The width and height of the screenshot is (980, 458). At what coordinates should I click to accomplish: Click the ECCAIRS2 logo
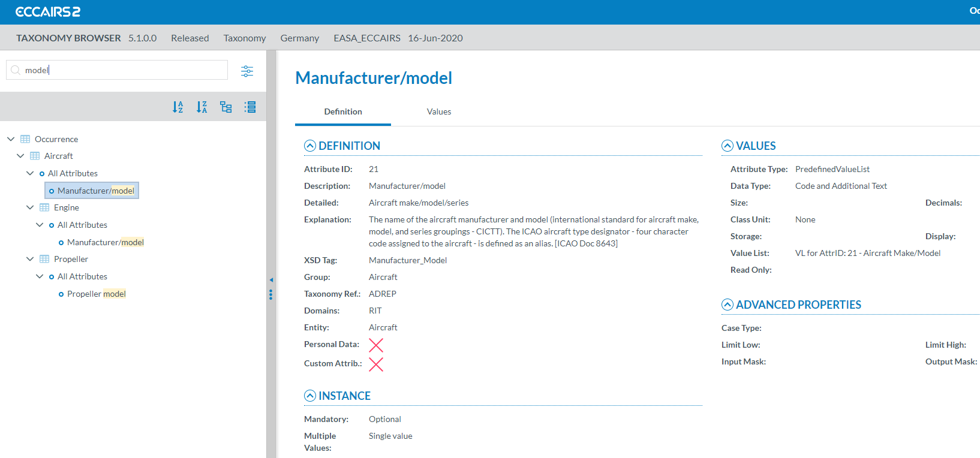point(48,12)
